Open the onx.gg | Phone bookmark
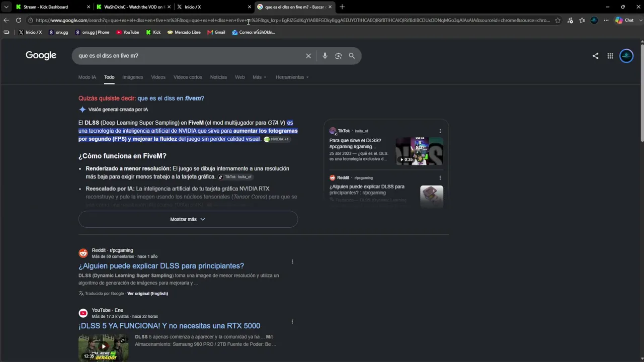 [x=92, y=32]
